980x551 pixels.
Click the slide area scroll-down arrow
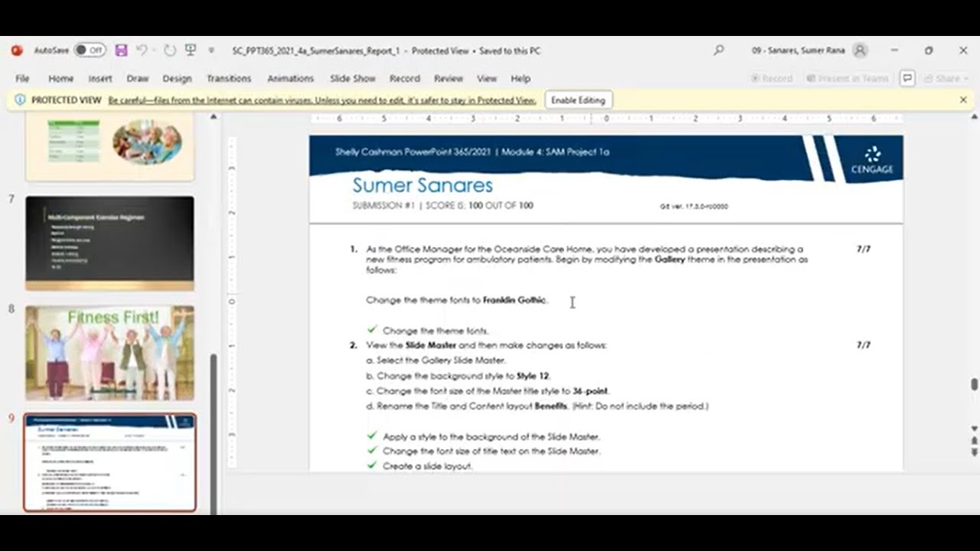974,429
